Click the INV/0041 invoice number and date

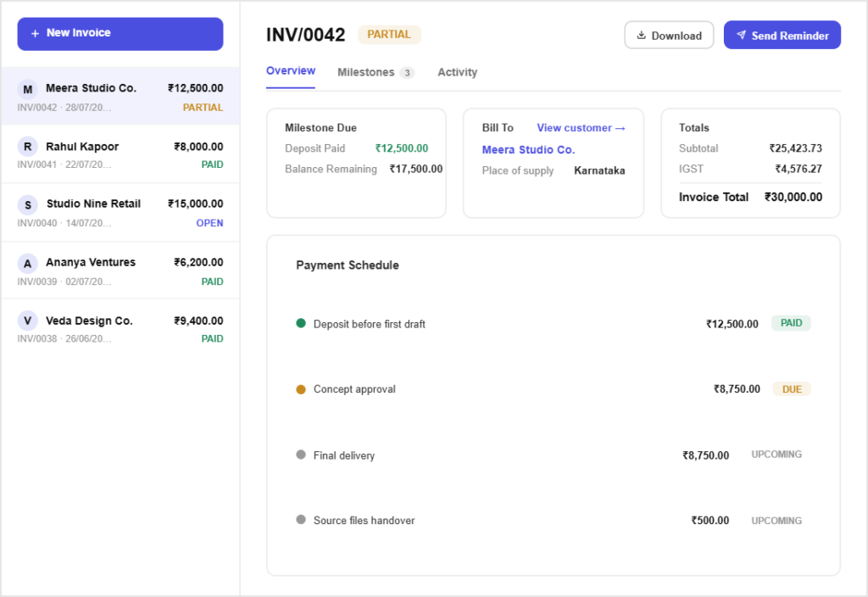point(64,165)
